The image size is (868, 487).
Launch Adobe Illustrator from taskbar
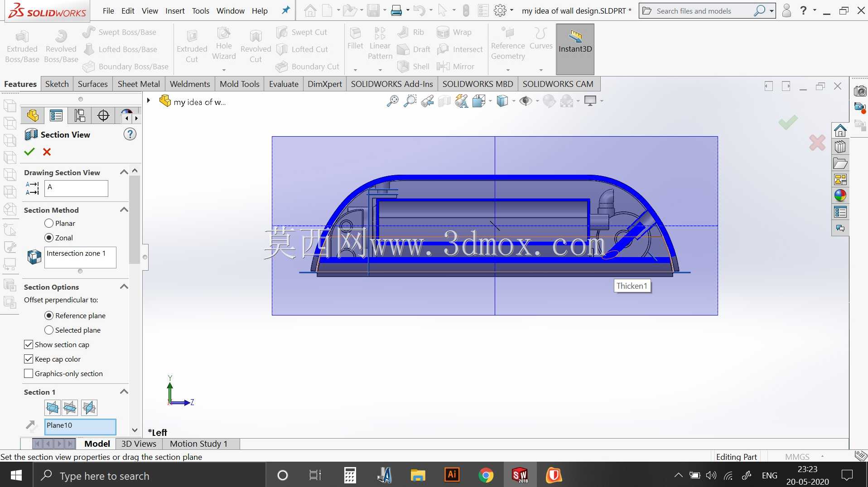pyautogui.click(x=452, y=475)
